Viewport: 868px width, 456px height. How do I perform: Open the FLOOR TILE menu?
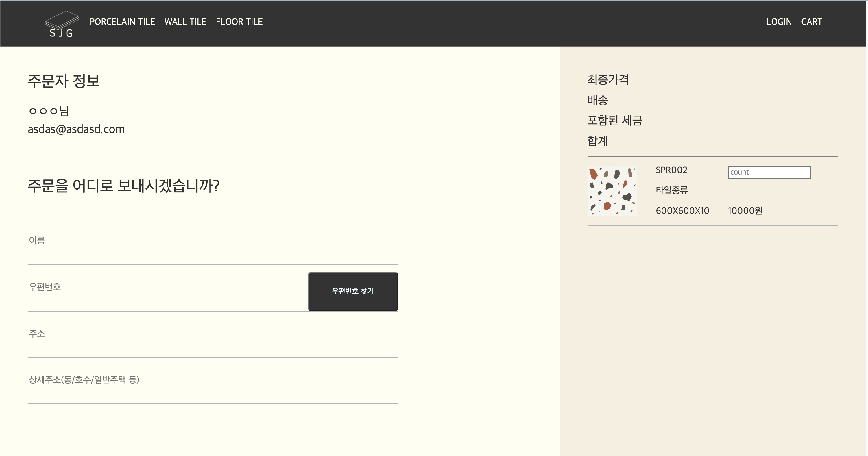[239, 22]
